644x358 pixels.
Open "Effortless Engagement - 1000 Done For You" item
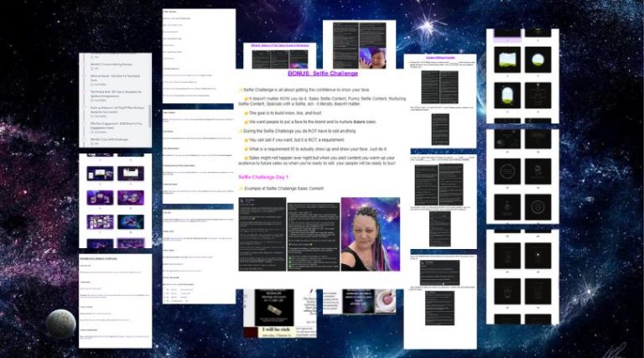coord(117,124)
